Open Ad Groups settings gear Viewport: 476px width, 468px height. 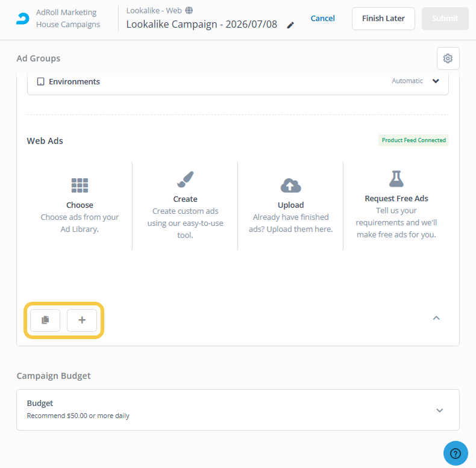point(448,58)
